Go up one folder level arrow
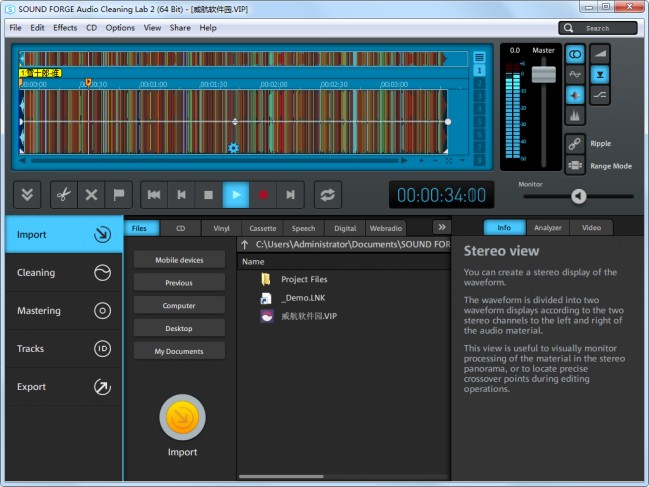 [x=245, y=245]
